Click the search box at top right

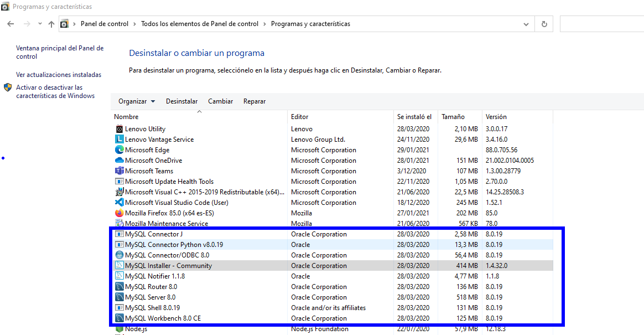tap(601, 24)
